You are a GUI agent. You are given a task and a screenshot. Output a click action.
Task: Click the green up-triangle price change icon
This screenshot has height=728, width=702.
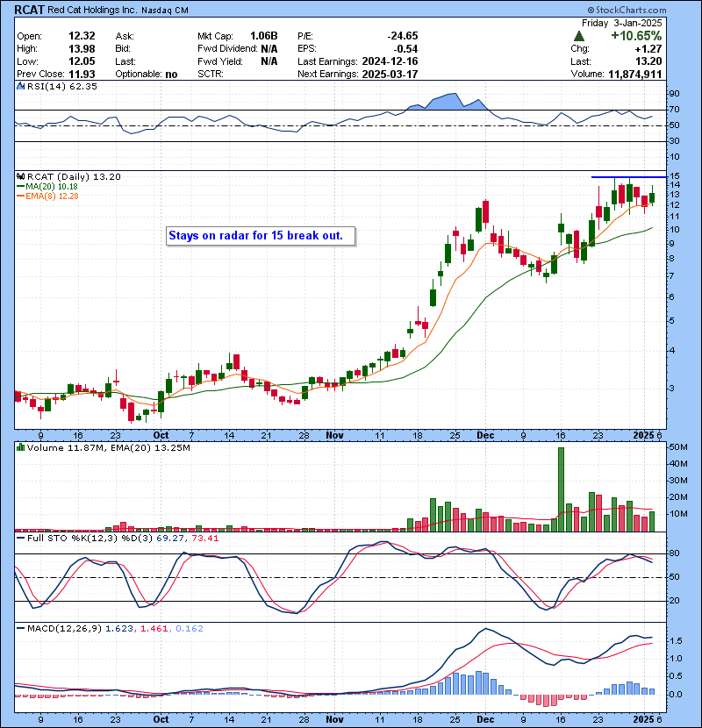[x=579, y=36]
